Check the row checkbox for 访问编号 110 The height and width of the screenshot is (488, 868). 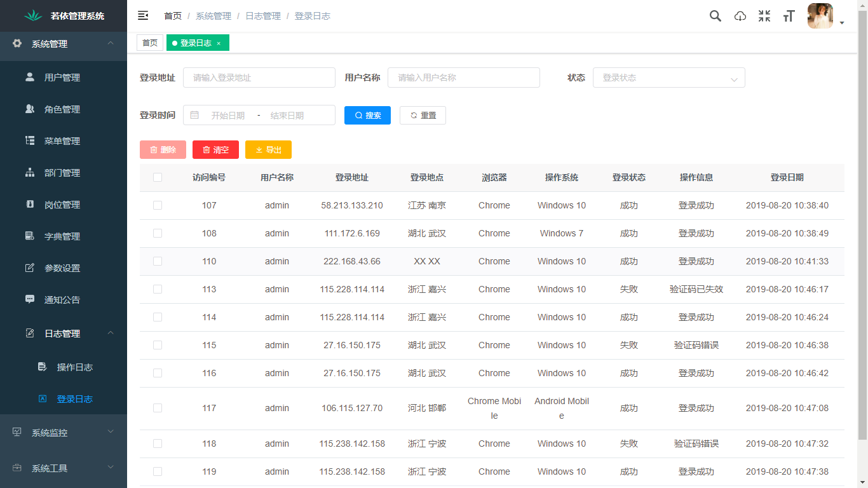[x=158, y=261]
